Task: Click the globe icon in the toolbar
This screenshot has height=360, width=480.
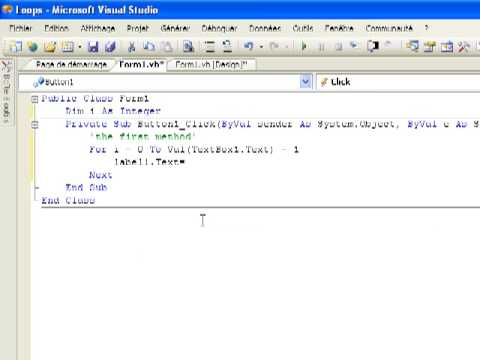Action: tap(33, 47)
